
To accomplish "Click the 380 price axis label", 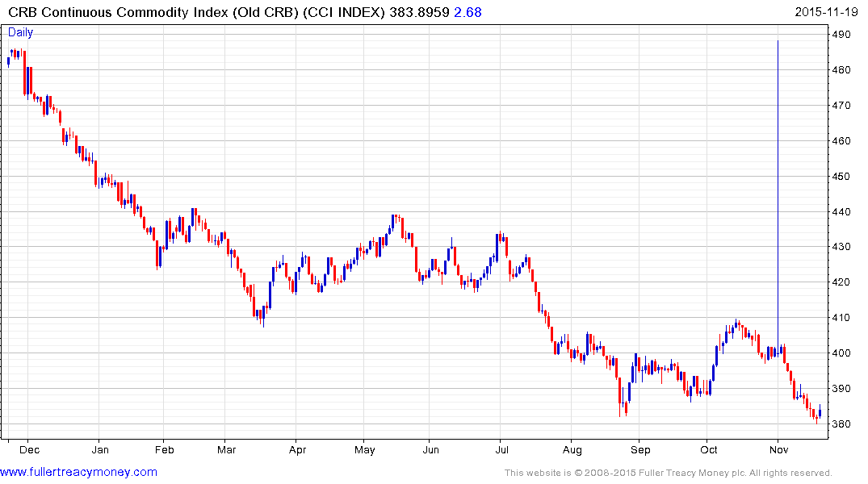I will 841,423.
